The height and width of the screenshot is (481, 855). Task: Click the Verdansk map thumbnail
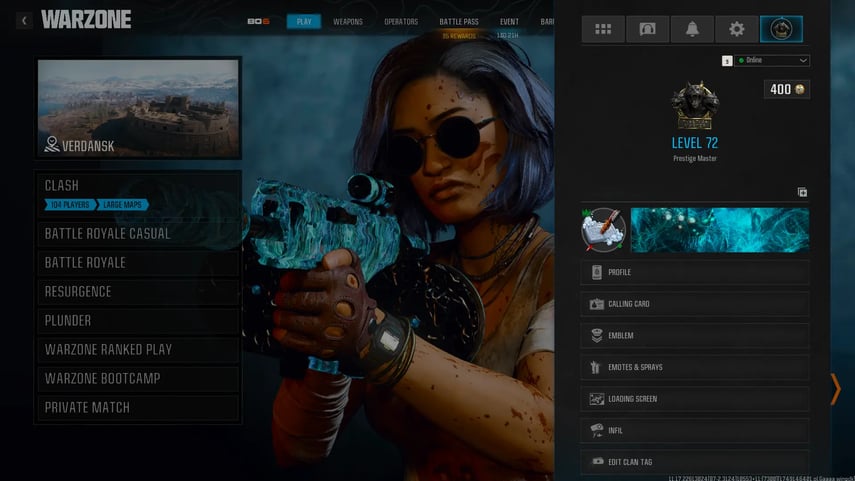tap(138, 109)
